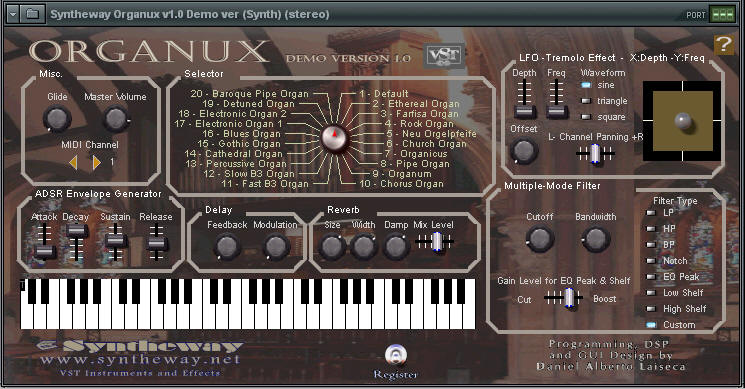Click the organ preset Selector knob

pyautogui.click(x=334, y=138)
